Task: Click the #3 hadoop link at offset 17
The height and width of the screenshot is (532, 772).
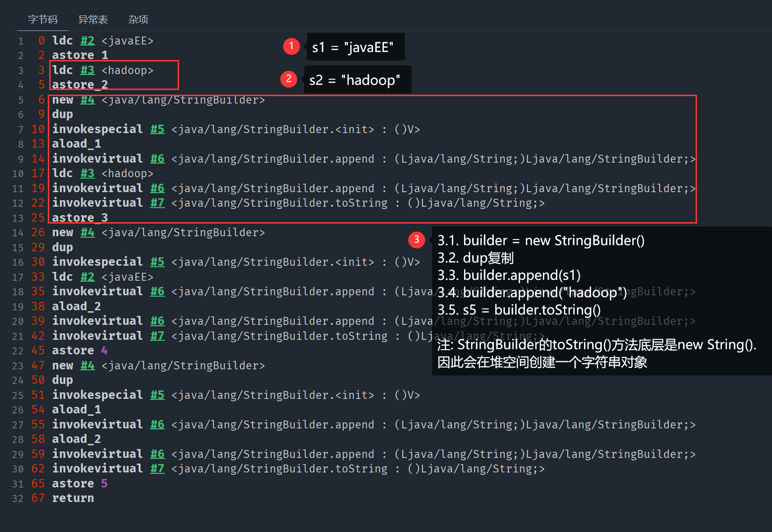Action: pyautogui.click(x=87, y=173)
